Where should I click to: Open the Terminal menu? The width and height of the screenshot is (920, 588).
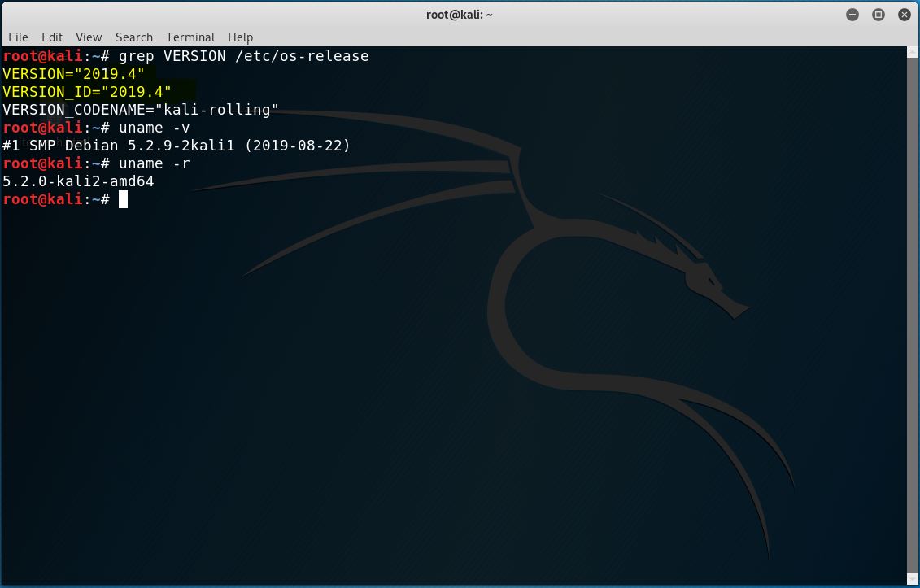point(190,37)
